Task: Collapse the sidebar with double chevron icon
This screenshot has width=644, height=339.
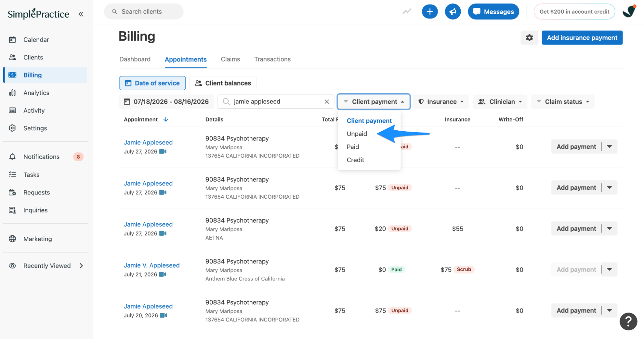Action: point(81,14)
